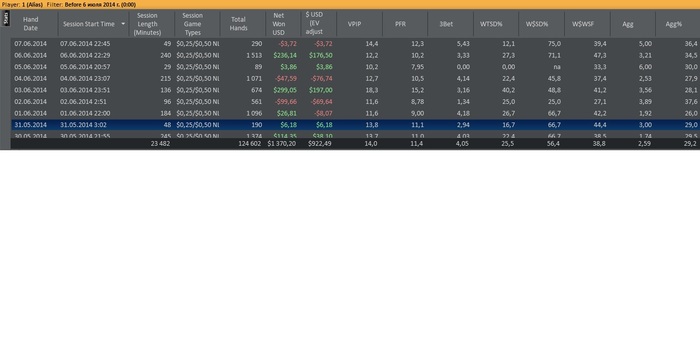Click VPIP value 18,3
The image size is (700, 363).
click(372, 90)
